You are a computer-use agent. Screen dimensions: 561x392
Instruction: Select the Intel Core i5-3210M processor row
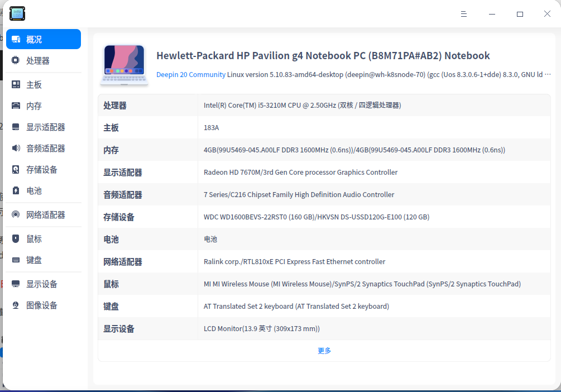324,105
